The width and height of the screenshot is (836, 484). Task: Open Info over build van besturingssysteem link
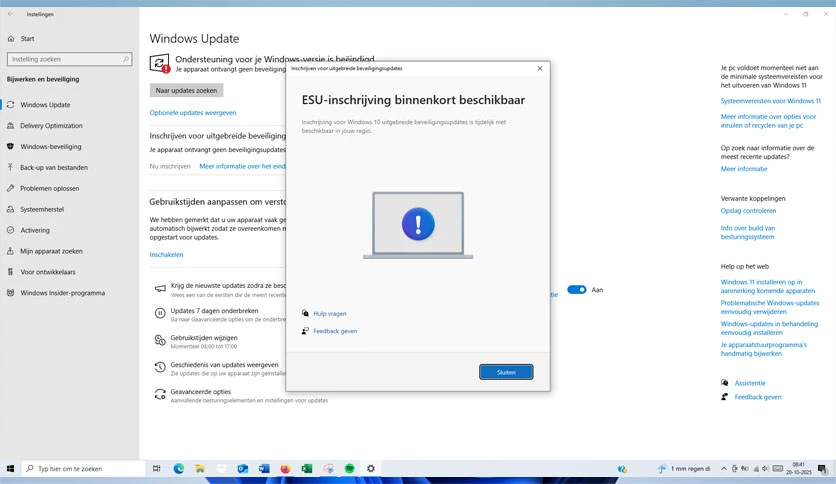747,232
